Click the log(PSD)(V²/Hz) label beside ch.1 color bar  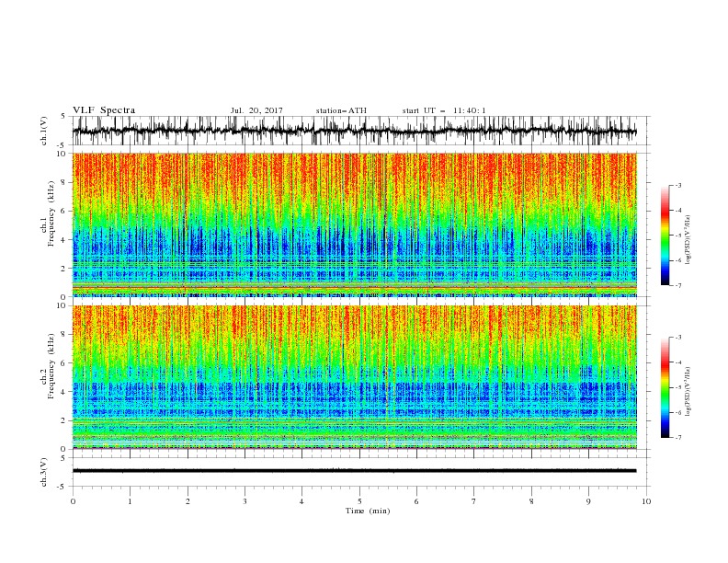[688, 240]
